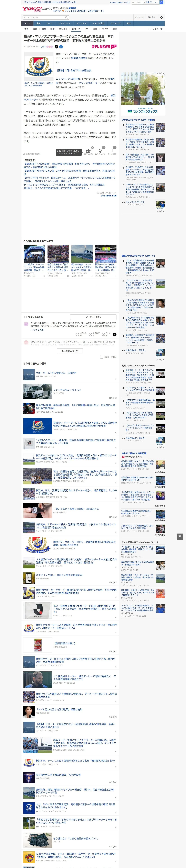Click the 新しい視点 exclamation reaction
The image size is (186, 868).
point(112,152)
